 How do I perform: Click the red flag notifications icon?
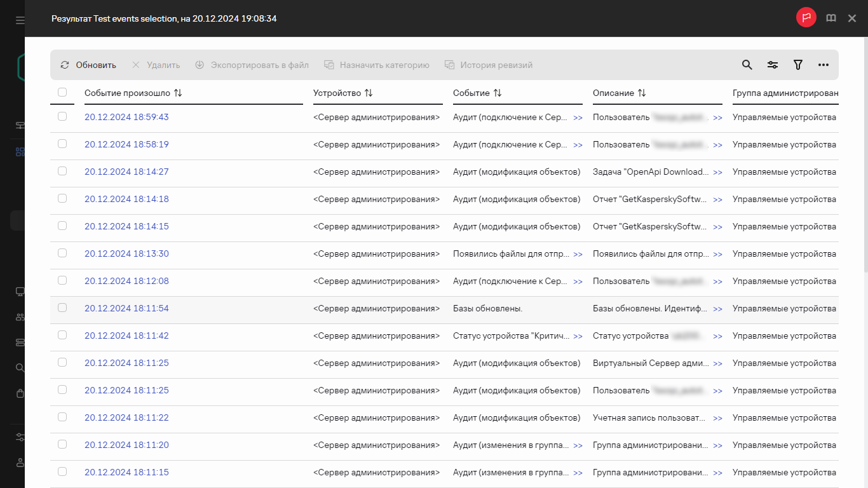point(806,18)
